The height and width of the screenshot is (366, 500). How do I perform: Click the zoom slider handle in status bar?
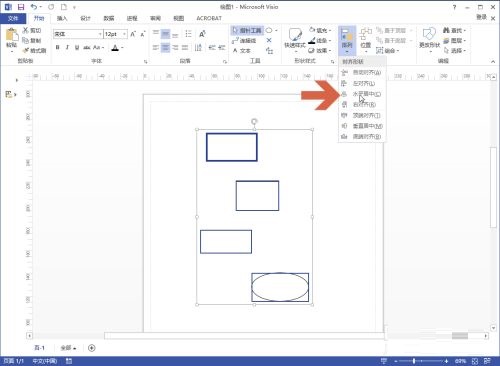coord(414,361)
